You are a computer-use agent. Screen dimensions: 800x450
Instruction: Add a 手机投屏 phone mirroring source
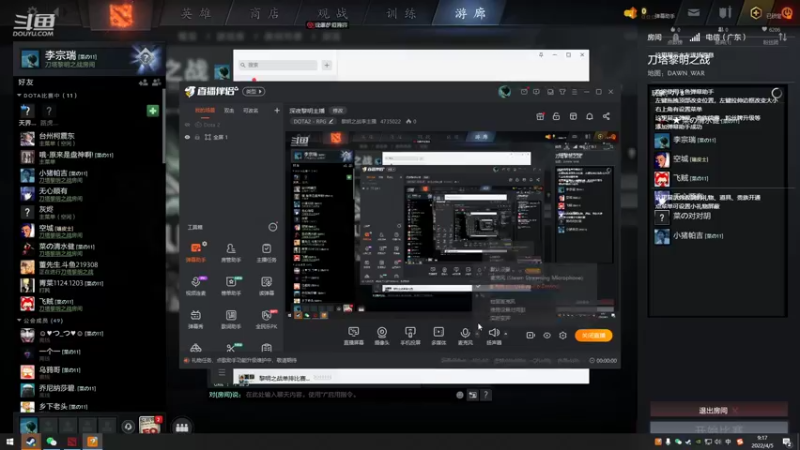click(410, 336)
